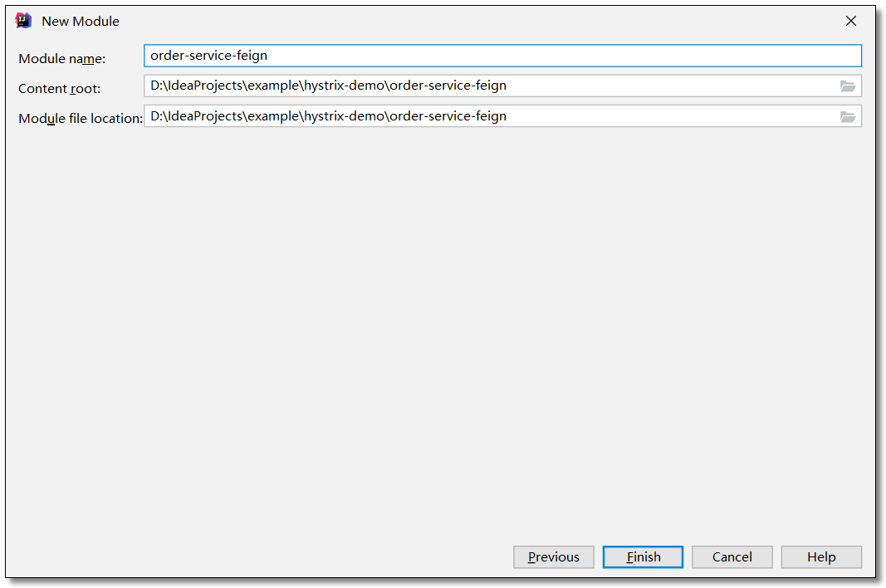This screenshot has width=886, height=588.
Task: Open Help for the New Module dialog
Action: click(x=821, y=557)
